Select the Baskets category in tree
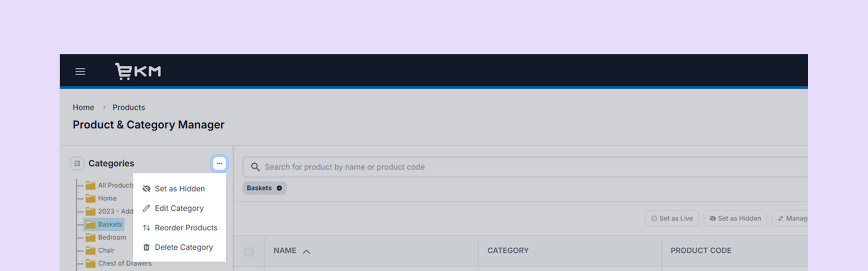868x271 pixels. click(x=110, y=224)
